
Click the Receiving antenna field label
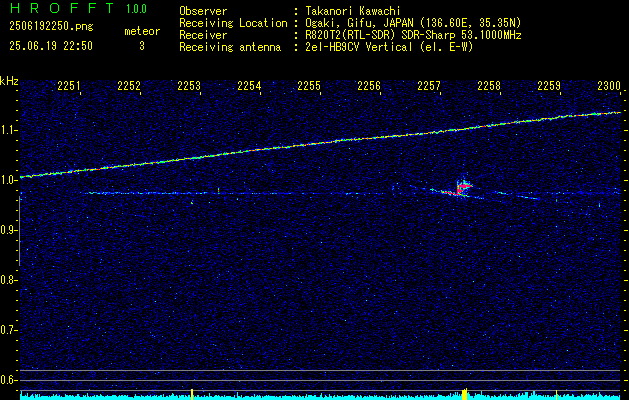pyautogui.click(x=230, y=47)
